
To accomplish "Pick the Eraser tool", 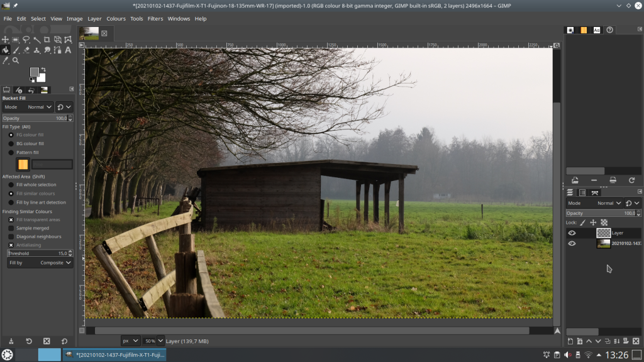I will (26, 50).
